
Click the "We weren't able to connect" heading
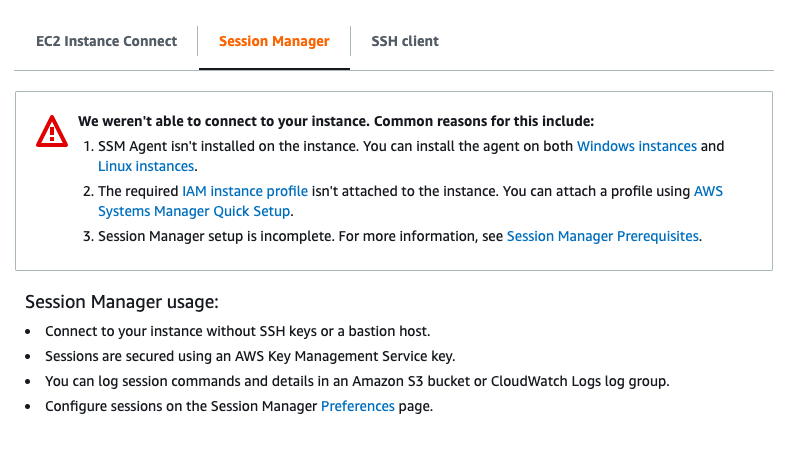[336, 121]
